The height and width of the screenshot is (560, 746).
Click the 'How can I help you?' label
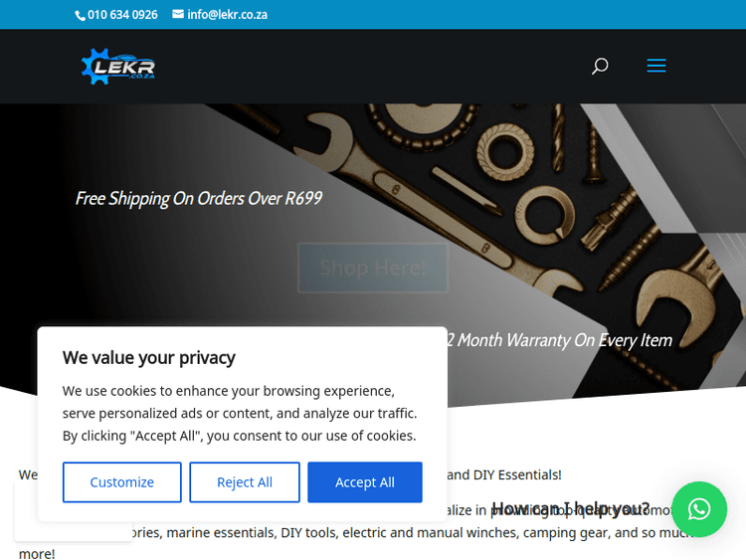(571, 508)
